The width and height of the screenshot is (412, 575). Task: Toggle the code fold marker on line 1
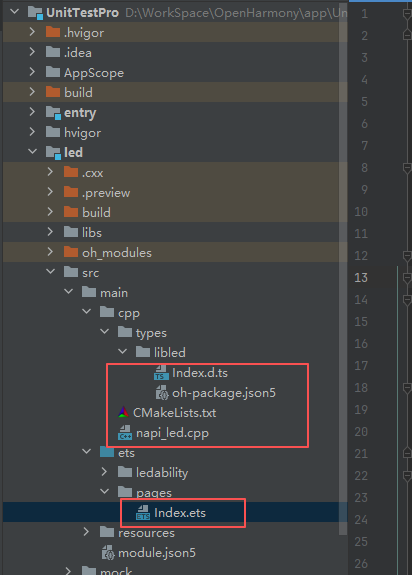407,14
